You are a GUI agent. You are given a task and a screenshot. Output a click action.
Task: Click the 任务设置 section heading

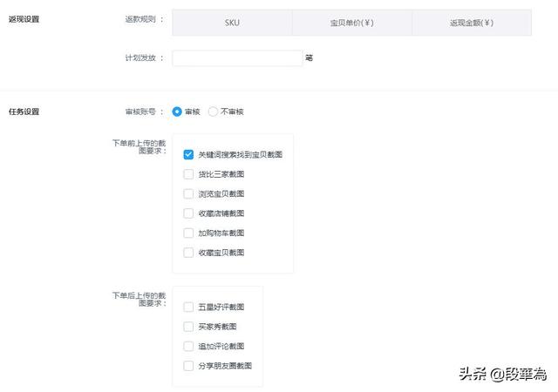[24, 112]
